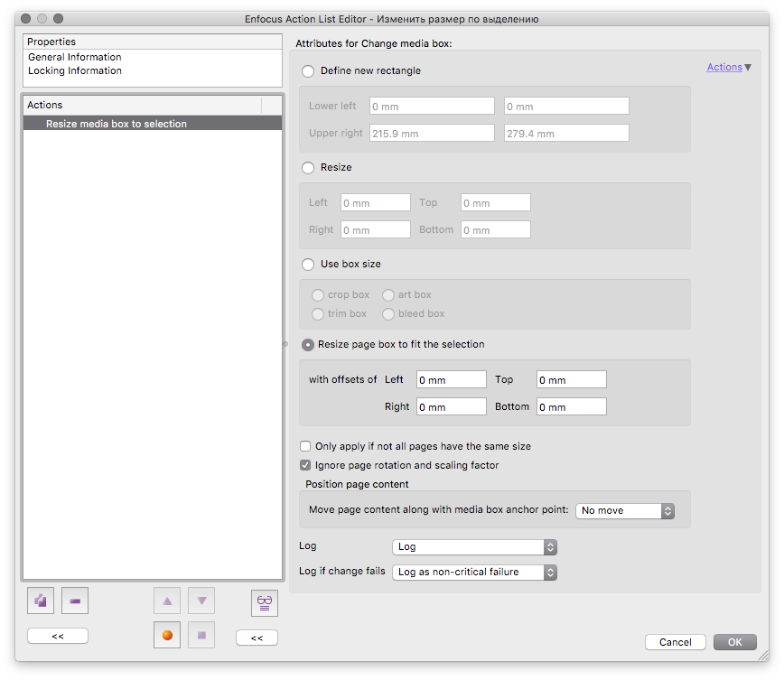Click the window close button

26,18
